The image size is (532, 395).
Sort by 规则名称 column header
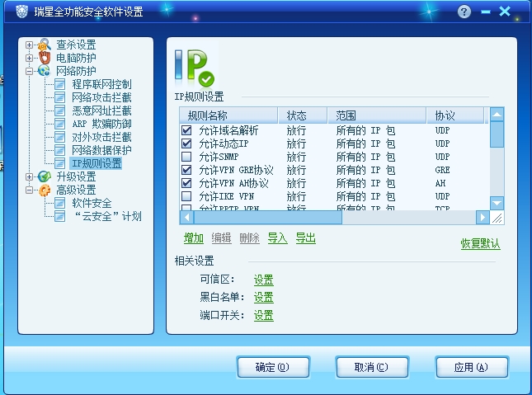click(228, 115)
